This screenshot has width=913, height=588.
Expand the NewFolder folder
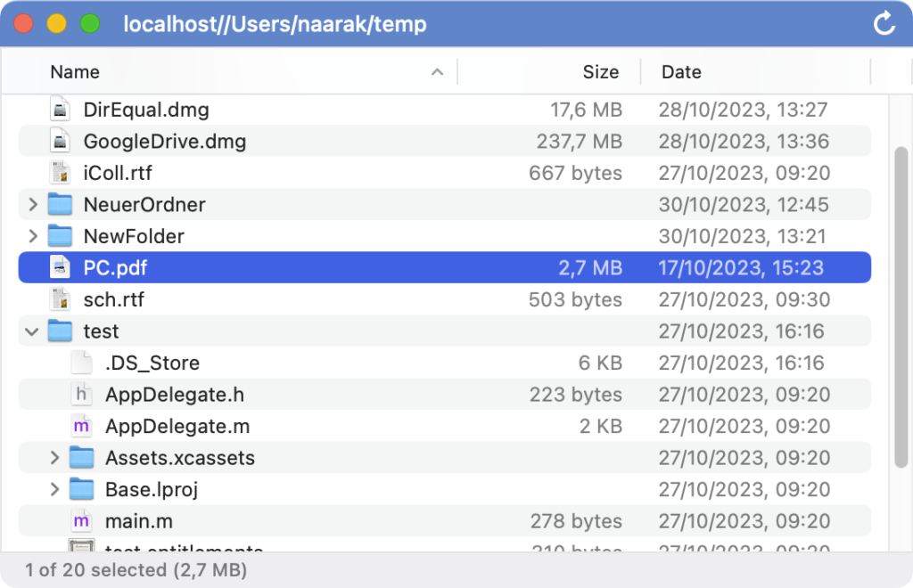coord(32,235)
